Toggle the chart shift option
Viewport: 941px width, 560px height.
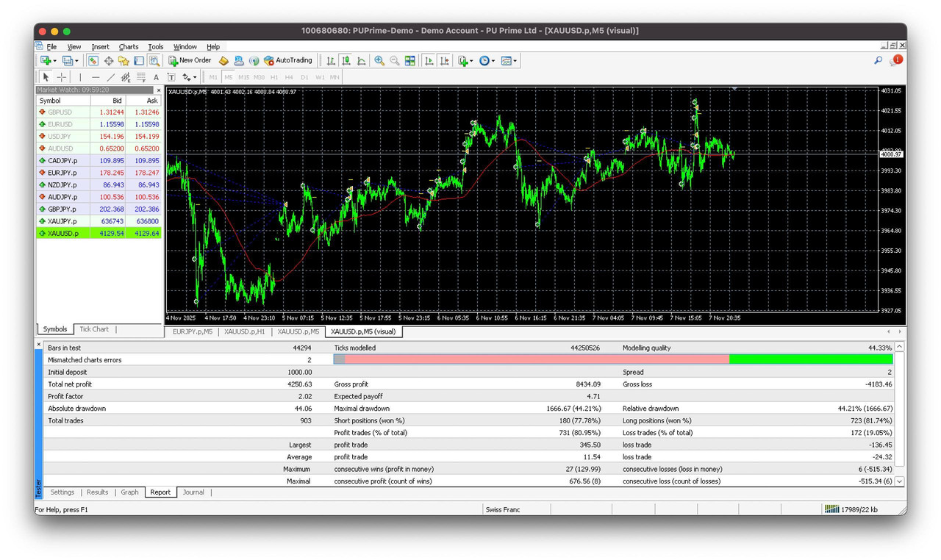[445, 60]
